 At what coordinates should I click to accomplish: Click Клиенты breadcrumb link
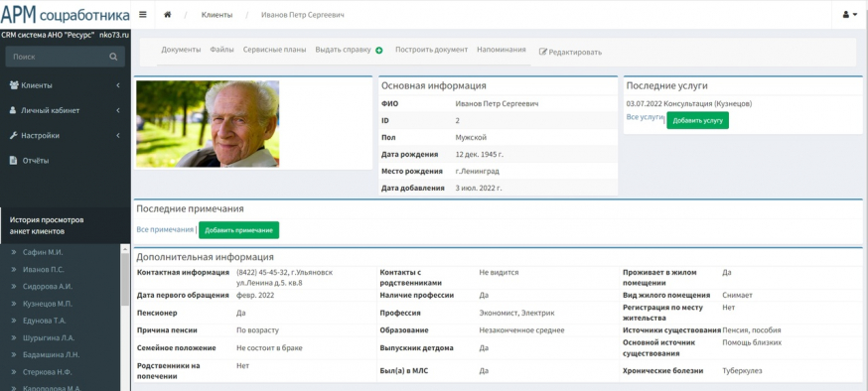click(217, 15)
